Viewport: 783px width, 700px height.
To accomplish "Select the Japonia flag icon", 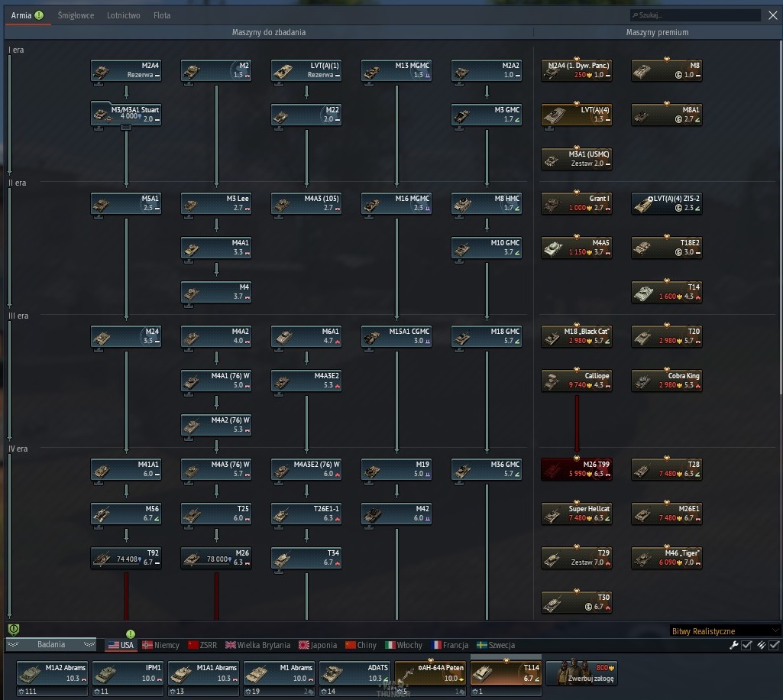I will 303,645.
